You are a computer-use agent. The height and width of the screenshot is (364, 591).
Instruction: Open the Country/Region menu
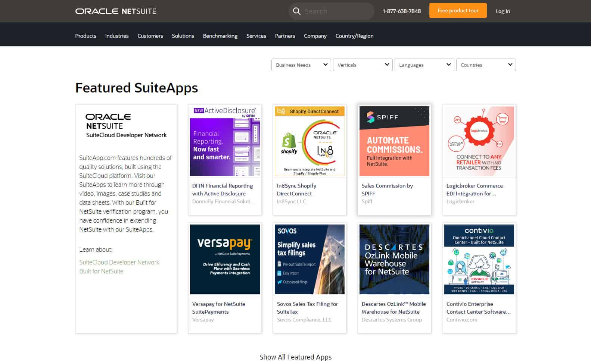354,36
